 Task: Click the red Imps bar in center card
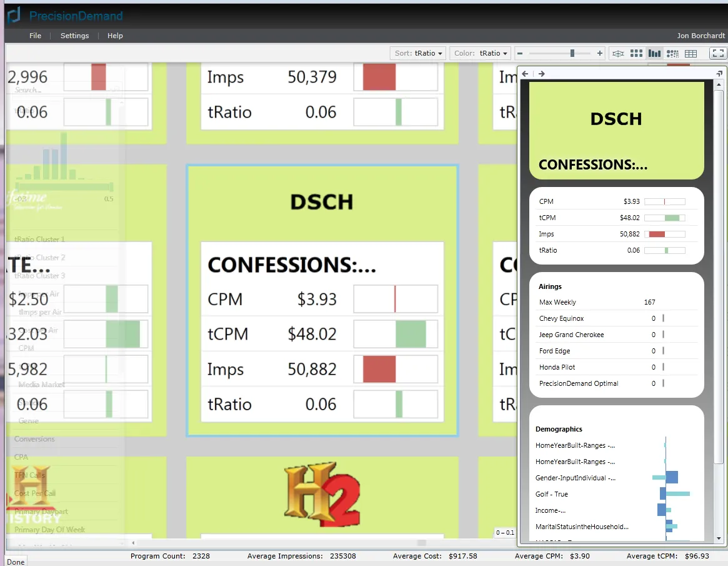click(x=379, y=369)
